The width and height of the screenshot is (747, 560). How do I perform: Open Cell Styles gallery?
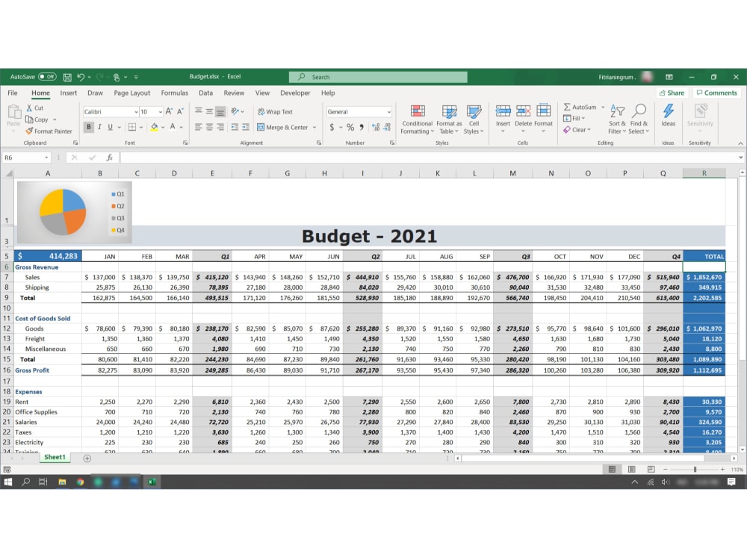pos(474,119)
